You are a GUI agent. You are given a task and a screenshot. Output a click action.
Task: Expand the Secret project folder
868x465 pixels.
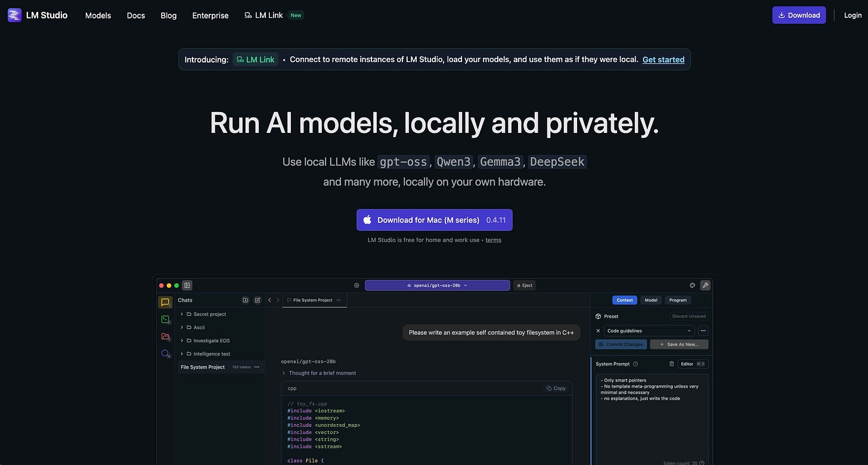tap(182, 314)
